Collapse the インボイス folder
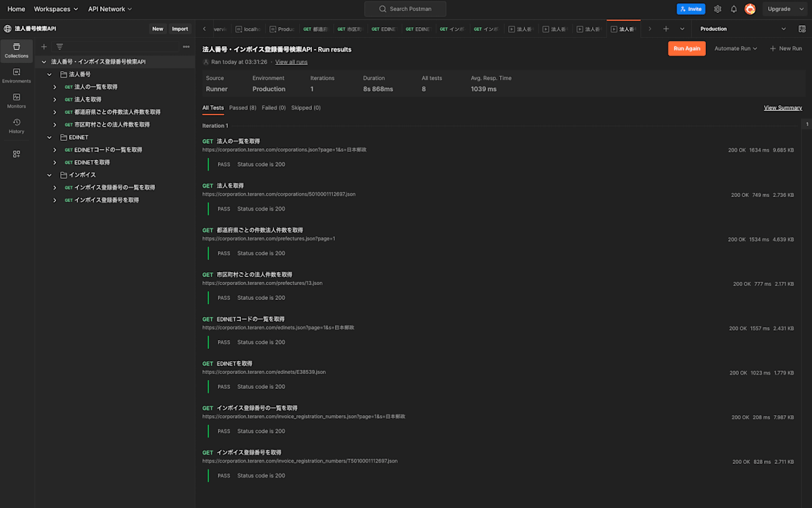The width and height of the screenshot is (812, 508). (x=49, y=175)
